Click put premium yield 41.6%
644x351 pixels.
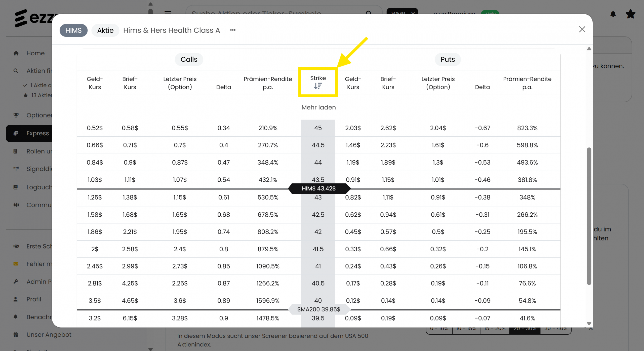click(x=527, y=318)
